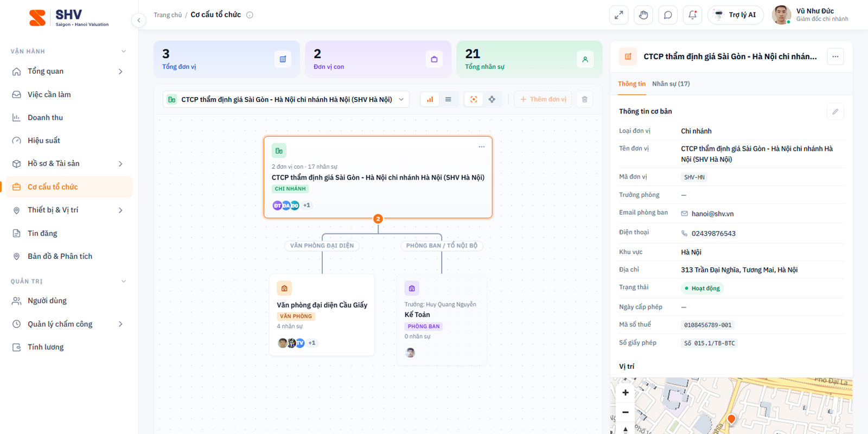Toggle the move/pan mode icon
Image resolution: width=868 pixels, height=434 pixels.
pos(492,99)
